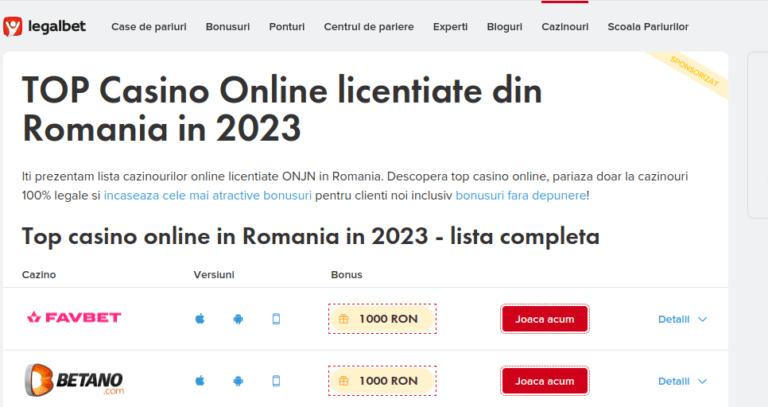Click the mobile phone icon for Favbet
This screenshot has width=768, height=407.
click(x=276, y=319)
